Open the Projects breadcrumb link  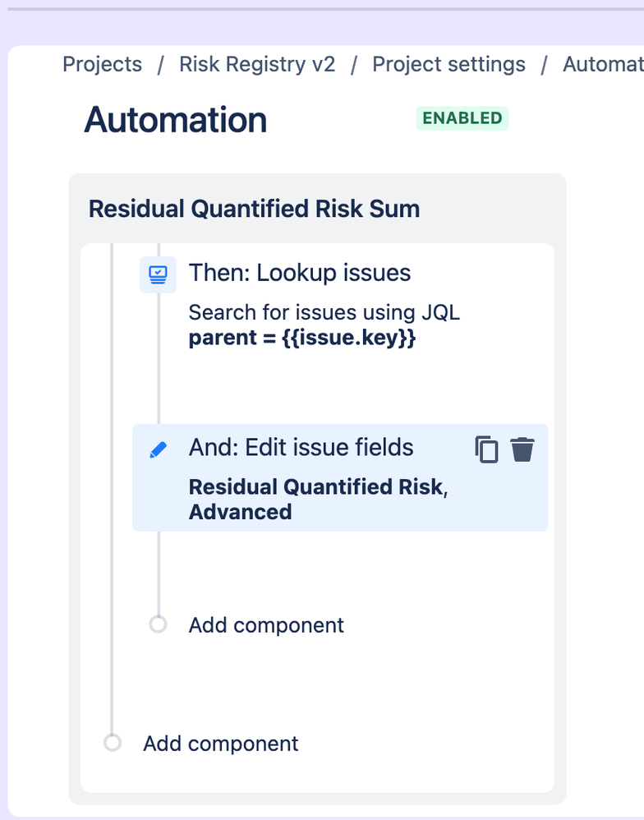pyautogui.click(x=102, y=64)
